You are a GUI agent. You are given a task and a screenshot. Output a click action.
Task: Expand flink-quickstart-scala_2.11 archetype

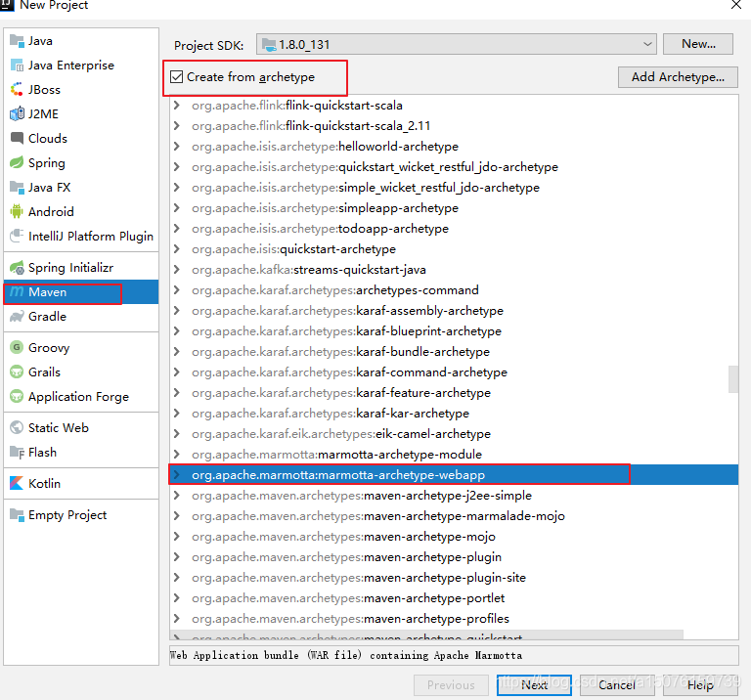(177, 126)
